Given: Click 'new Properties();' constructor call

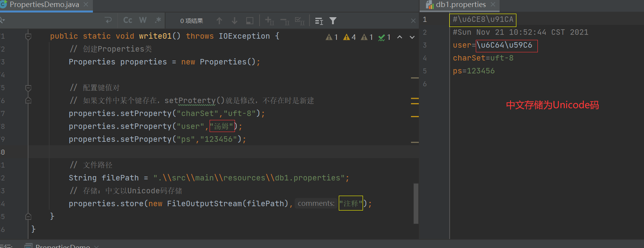Looking at the screenshot, I should click(221, 62).
